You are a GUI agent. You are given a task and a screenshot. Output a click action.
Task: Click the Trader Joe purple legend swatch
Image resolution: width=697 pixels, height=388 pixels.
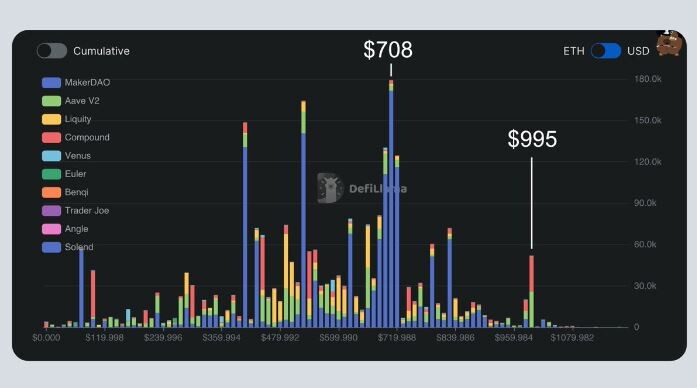(x=51, y=210)
